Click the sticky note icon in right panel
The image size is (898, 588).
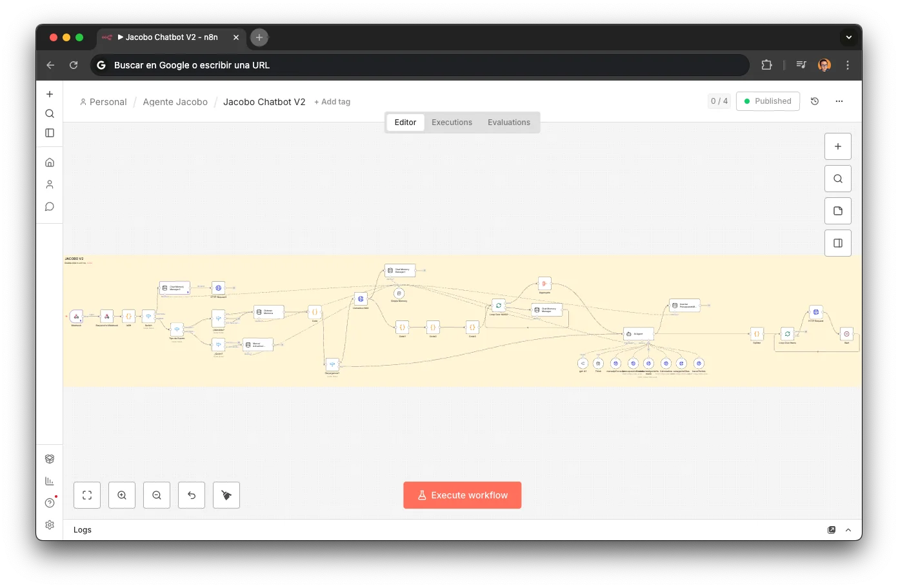click(x=838, y=211)
